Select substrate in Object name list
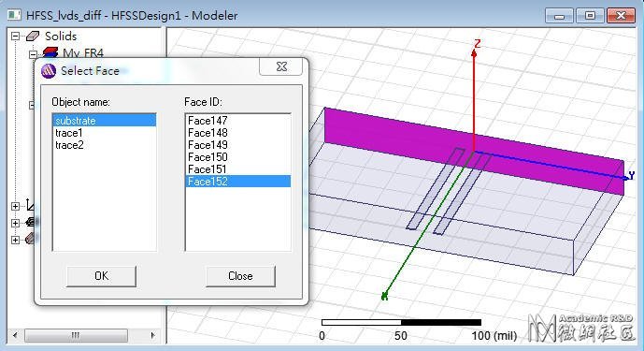Image resolution: width=644 pixels, height=351 pixels. [x=105, y=121]
